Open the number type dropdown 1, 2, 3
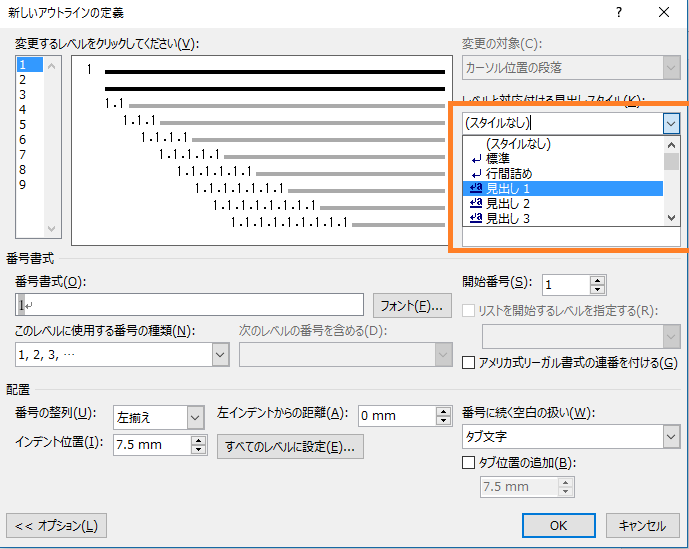Viewport: 689px width, 549px height. point(122,354)
